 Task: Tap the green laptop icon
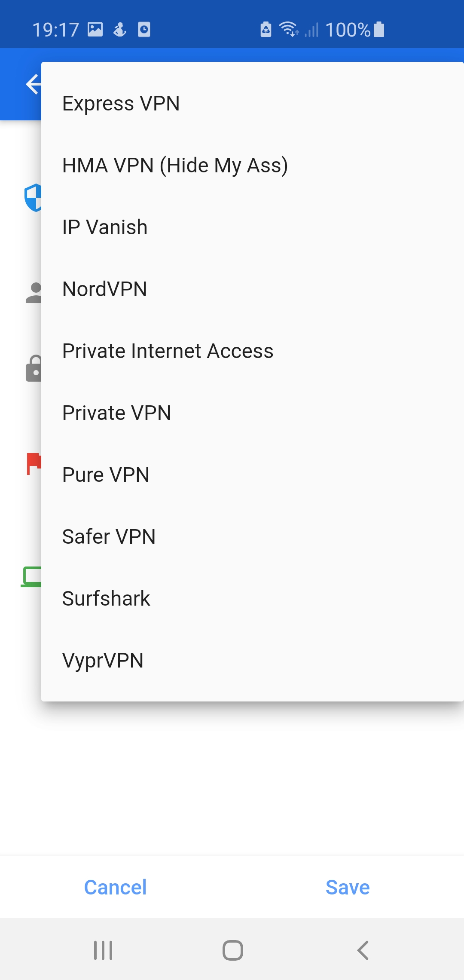click(x=31, y=577)
